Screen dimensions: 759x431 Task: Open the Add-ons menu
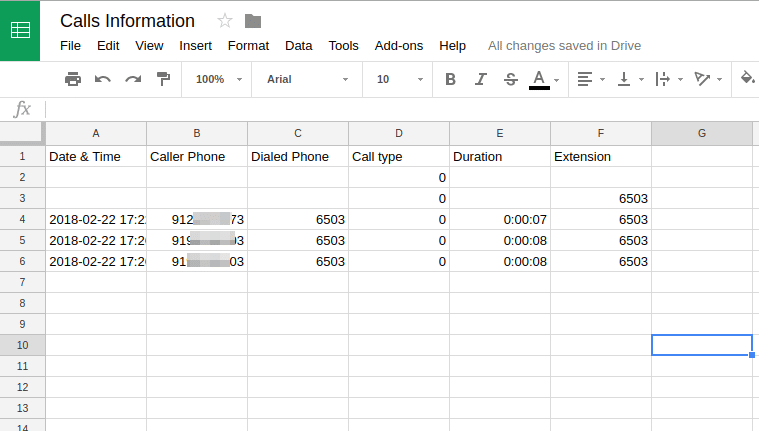(399, 46)
